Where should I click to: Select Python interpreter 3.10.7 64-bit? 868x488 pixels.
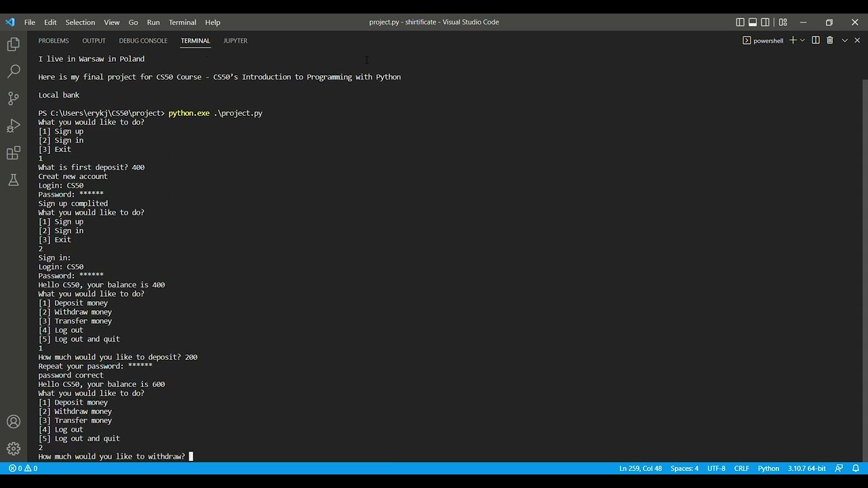coord(806,468)
